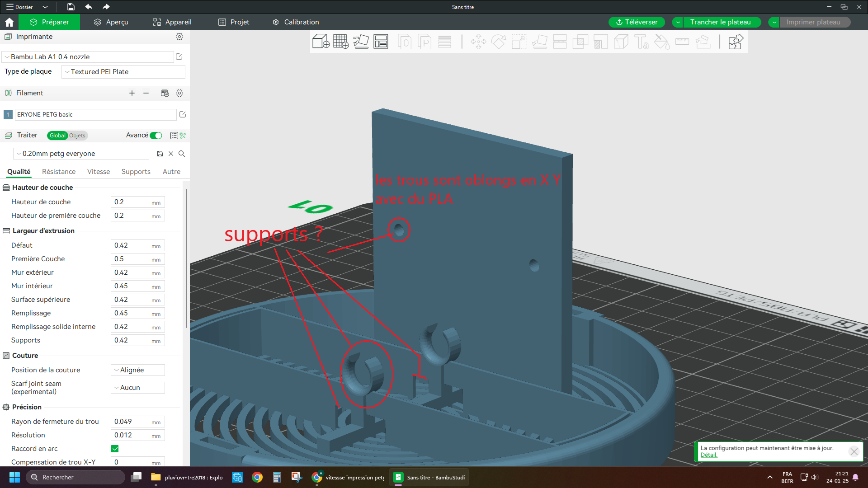
Task: Click the Add object cube icon
Action: click(x=321, y=42)
